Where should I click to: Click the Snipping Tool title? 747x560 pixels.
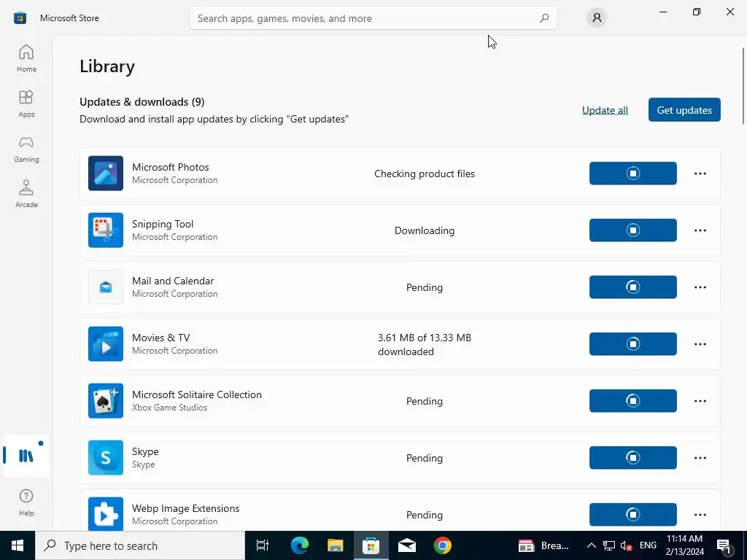tap(163, 224)
